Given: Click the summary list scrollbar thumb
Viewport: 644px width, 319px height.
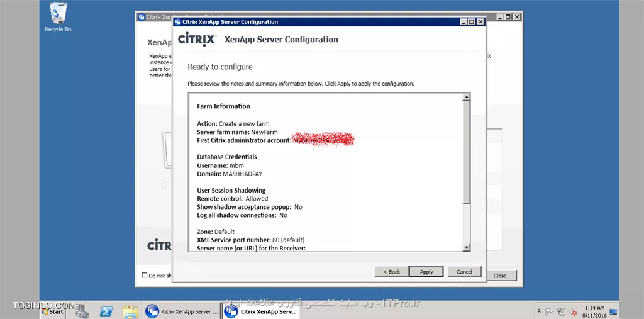Looking at the screenshot, I should (x=466, y=152).
